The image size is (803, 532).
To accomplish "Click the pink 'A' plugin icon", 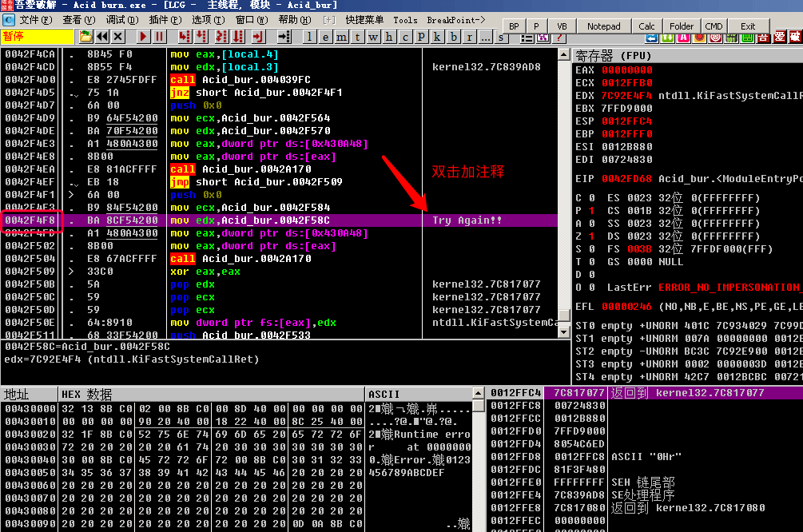I will point(684,38).
